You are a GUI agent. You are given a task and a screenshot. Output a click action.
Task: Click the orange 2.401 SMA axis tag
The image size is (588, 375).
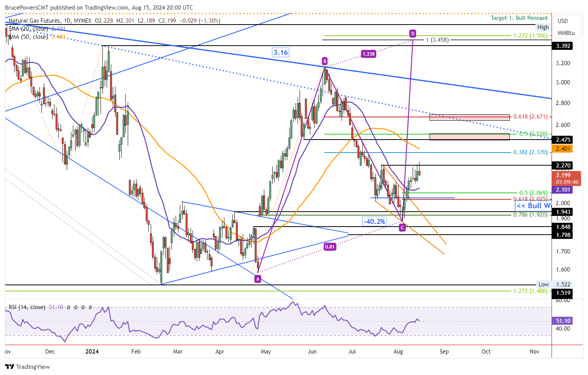(x=562, y=149)
